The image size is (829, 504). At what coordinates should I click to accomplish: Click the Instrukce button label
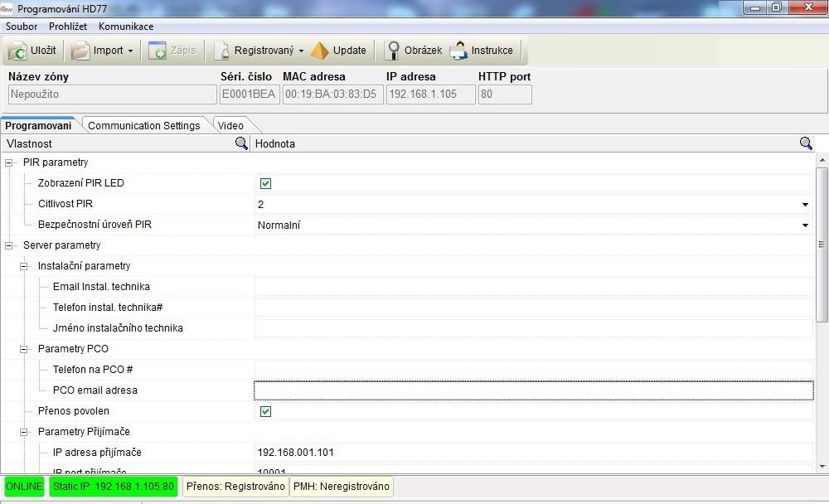(x=492, y=51)
